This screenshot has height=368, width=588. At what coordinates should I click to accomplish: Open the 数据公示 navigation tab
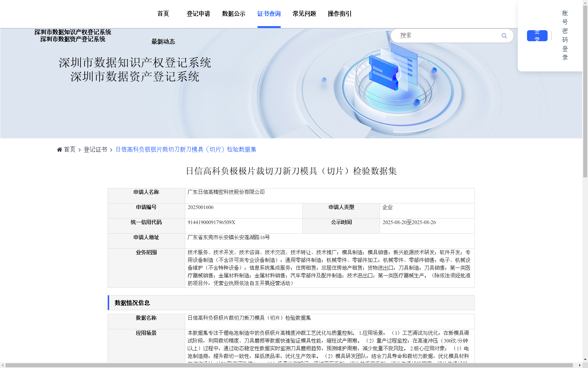[234, 14]
